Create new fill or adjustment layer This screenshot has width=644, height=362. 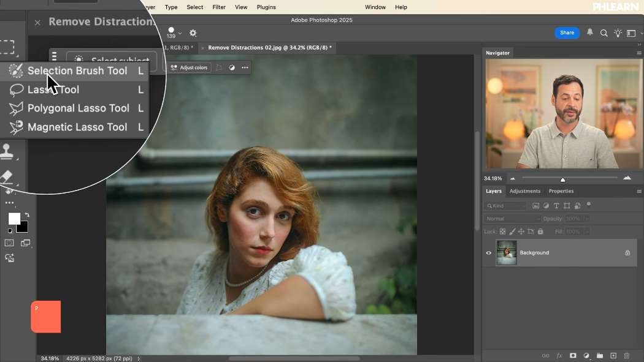tap(586, 355)
